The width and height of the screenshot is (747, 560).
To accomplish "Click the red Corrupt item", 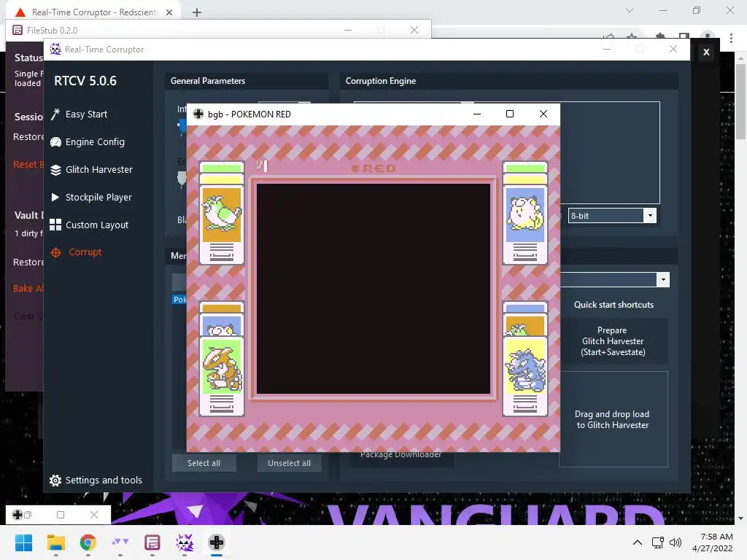I will (85, 252).
